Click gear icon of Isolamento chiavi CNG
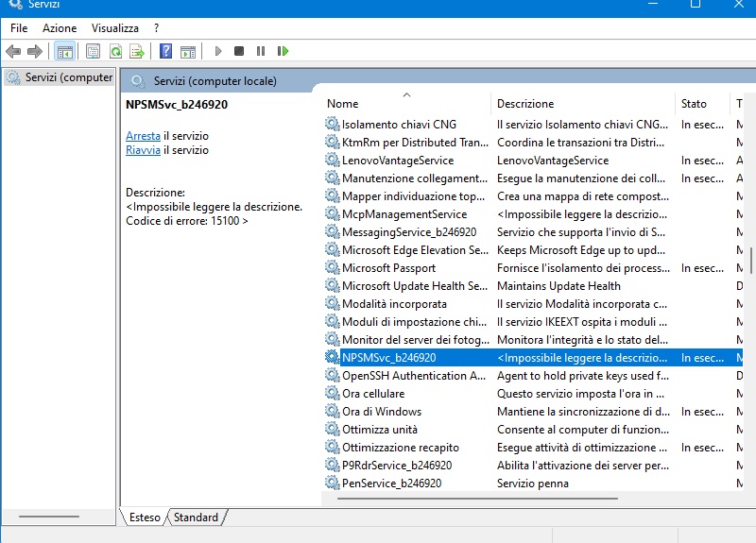The image size is (756, 543). click(333, 124)
